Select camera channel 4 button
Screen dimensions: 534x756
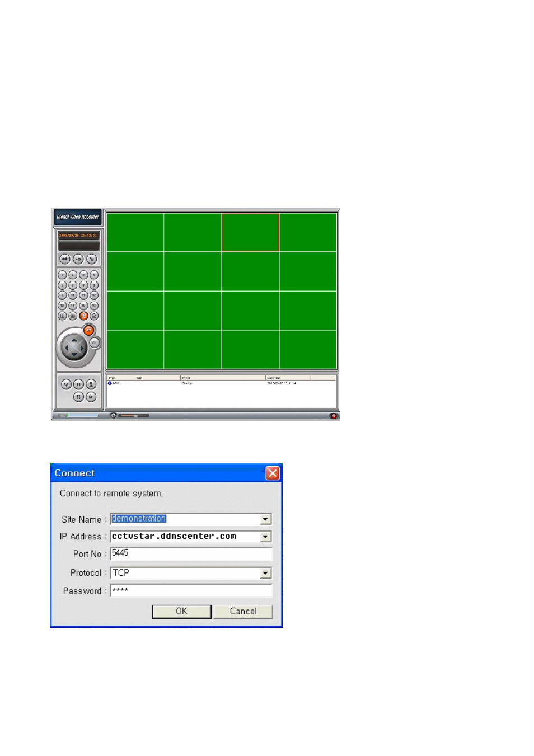(94, 275)
